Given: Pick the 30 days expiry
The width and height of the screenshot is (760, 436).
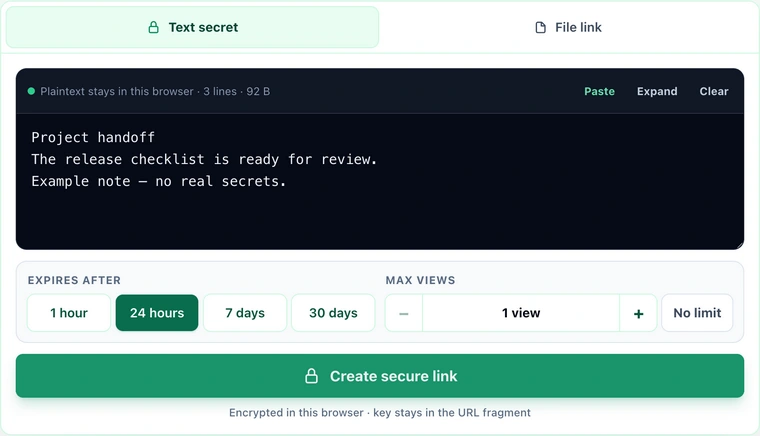Looking at the screenshot, I should tap(333, 313).
